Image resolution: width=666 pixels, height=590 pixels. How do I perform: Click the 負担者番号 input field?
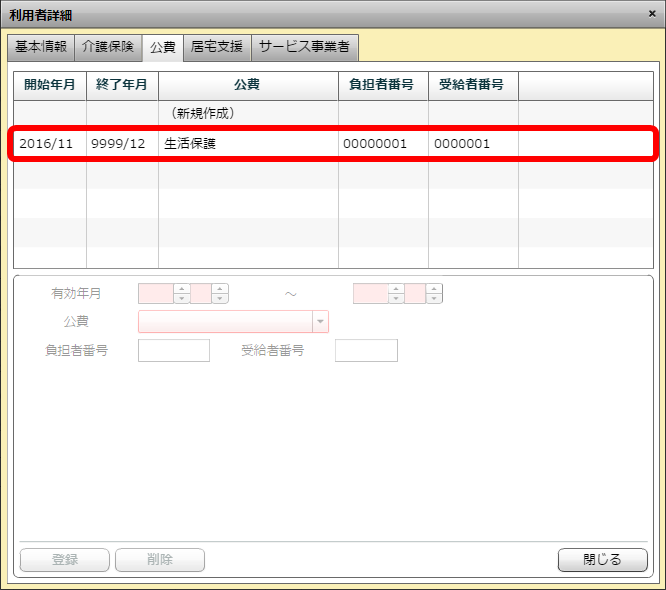tap(174, 350)
